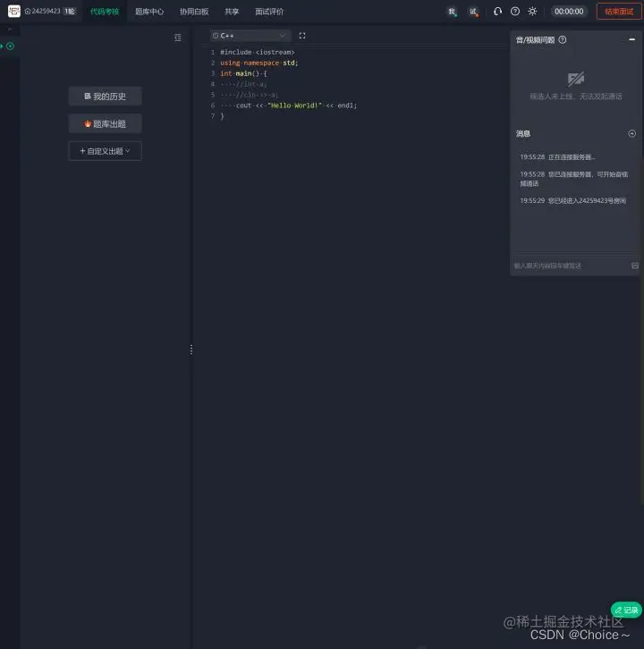Minimize the audio/video panel
The image size is (644, 649).
tap(632, 39)
